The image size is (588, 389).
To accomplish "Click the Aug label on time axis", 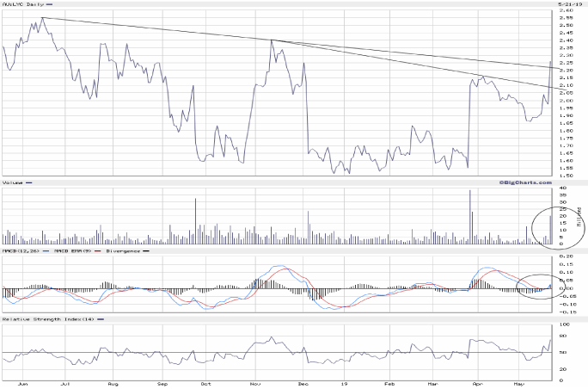I will (x=113, y=383).
